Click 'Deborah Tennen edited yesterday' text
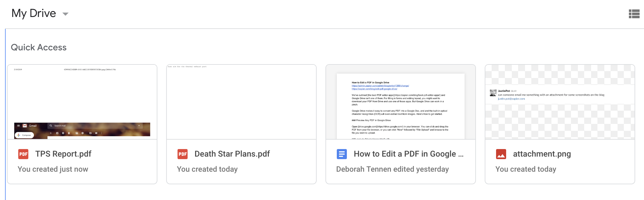The height and width of the screenshot is (200, 644). [x=393, y=169]
